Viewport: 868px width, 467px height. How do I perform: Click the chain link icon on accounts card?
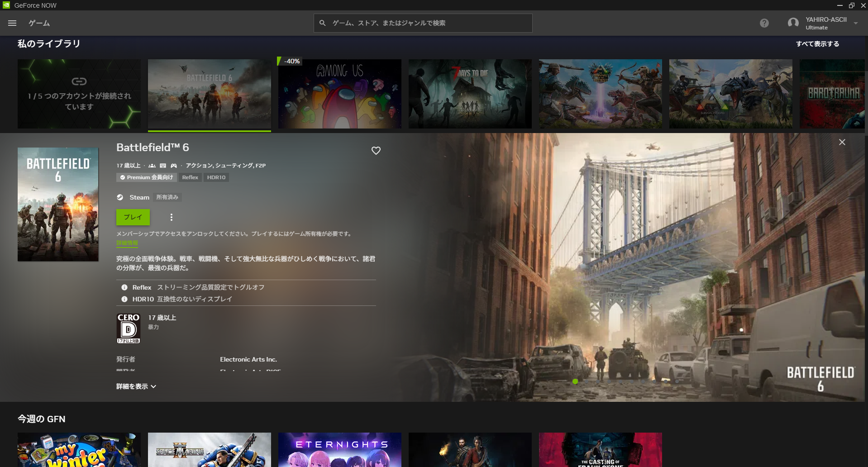tap(79, 81)
